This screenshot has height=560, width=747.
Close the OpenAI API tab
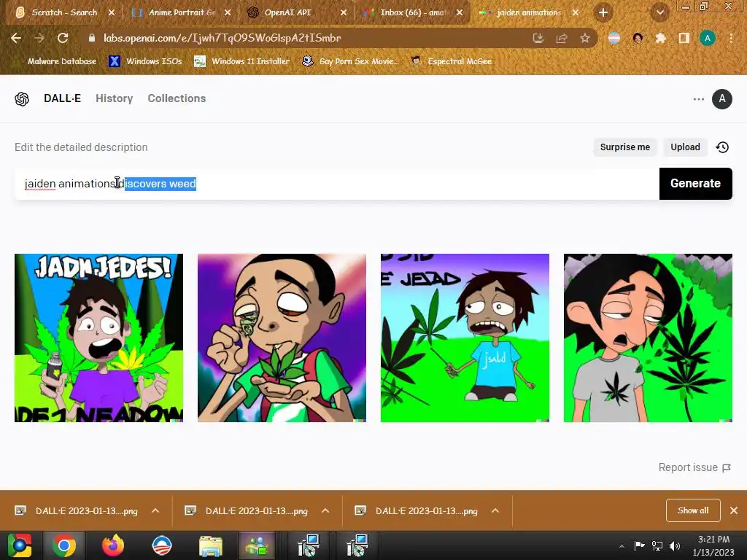[x=344, y=12]
